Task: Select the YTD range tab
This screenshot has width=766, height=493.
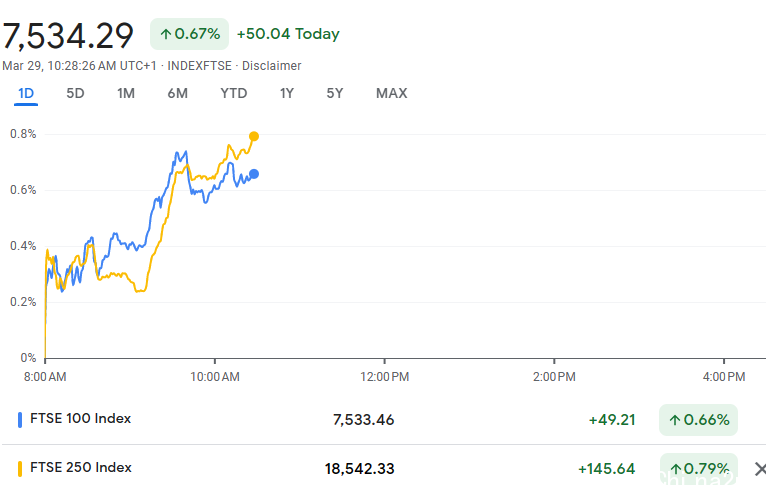Action: (x=233, y=93)
